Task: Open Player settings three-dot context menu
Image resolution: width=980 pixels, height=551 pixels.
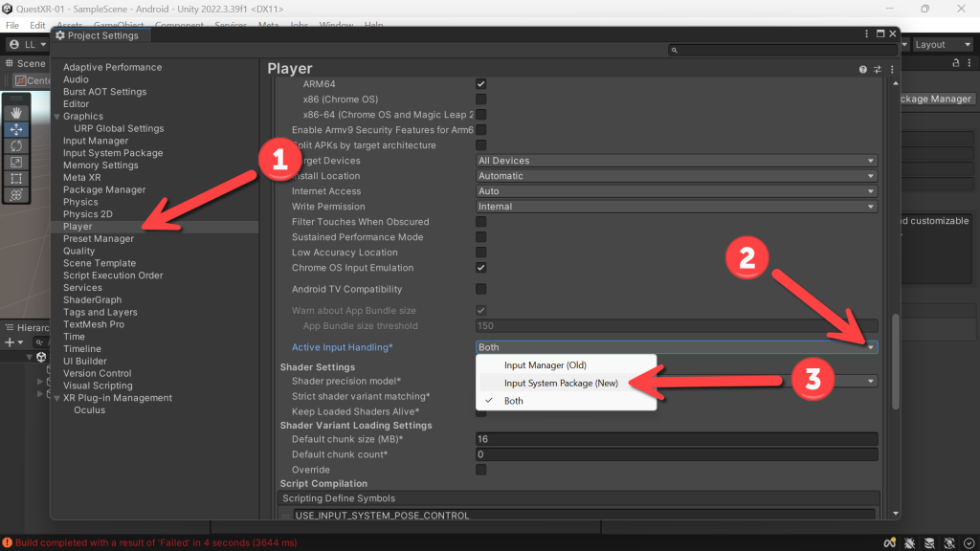Action: pyautogui.click(x=892, y=69)
